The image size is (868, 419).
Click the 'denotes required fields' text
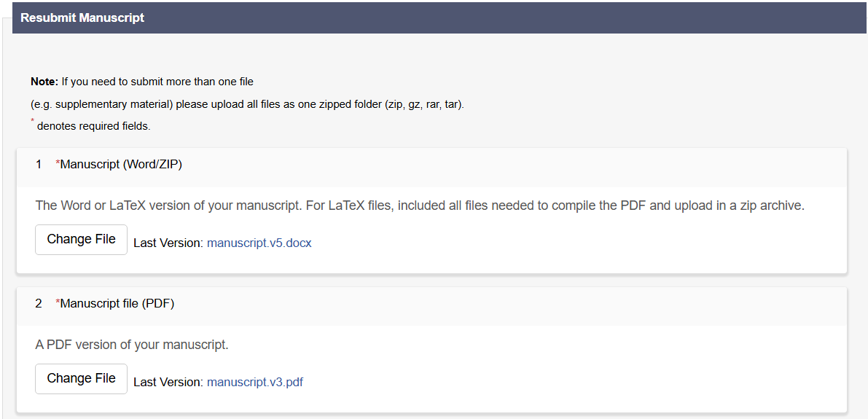pyautogui.click(x=93, y=127)
